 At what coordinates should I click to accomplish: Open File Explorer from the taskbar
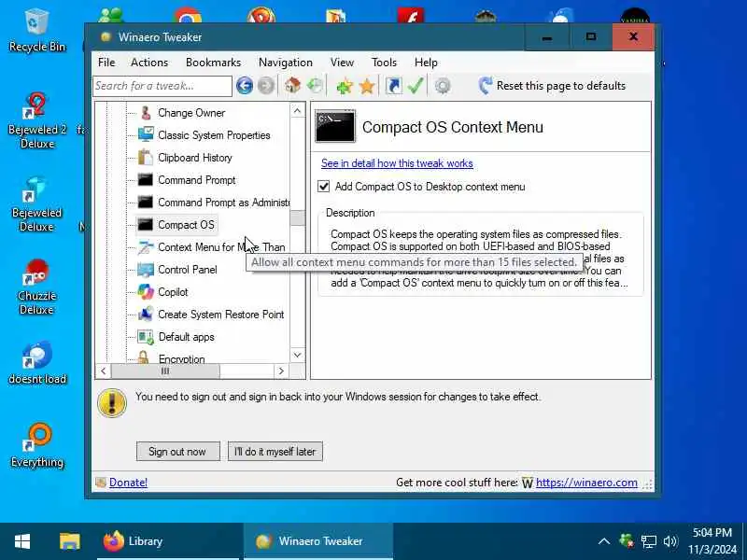click(69, 541)
